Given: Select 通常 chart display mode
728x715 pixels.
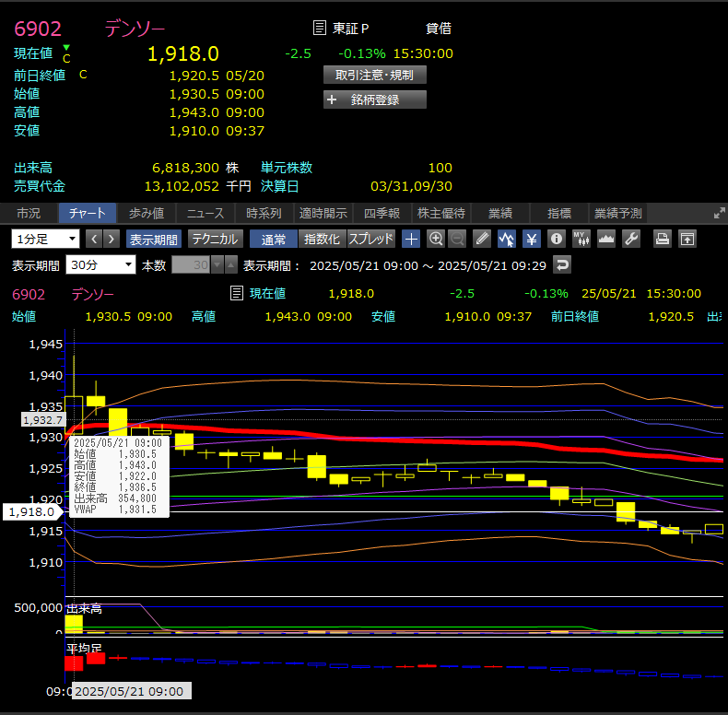Looking at the screenshot, I should [274, 240].
